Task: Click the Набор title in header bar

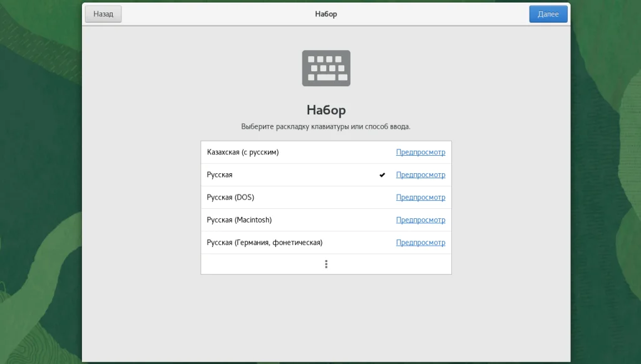Action: (x=326, y=14)
